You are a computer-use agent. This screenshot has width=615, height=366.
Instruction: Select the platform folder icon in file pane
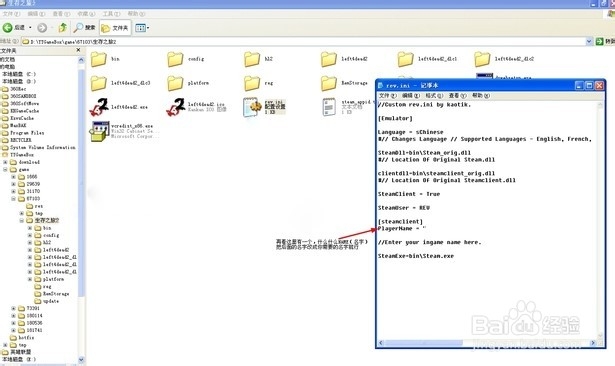[x=175, y=83]
